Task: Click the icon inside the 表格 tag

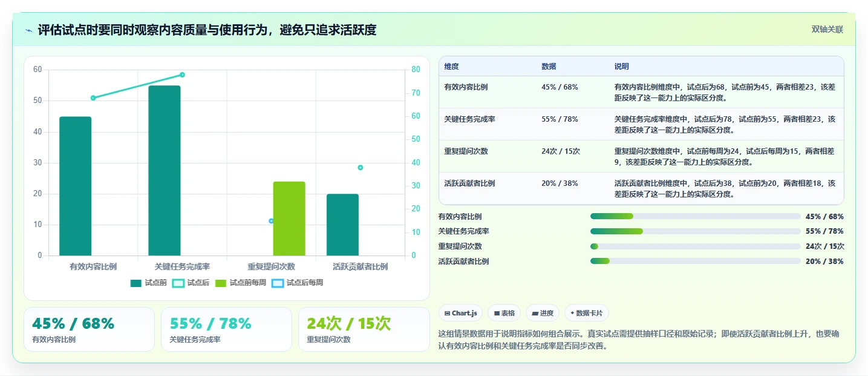Action: pyautogui.click(x=497, y=314)
